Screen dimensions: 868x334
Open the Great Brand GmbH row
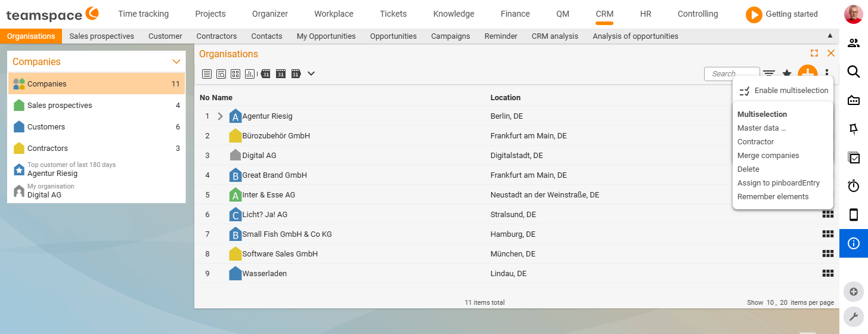(x=516, y=175)
